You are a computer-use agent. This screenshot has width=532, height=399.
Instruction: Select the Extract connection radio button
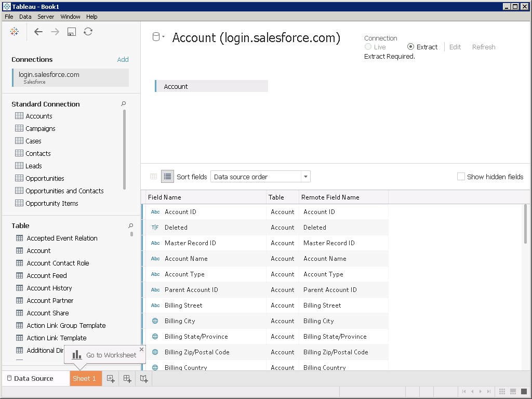coord(410,47)
